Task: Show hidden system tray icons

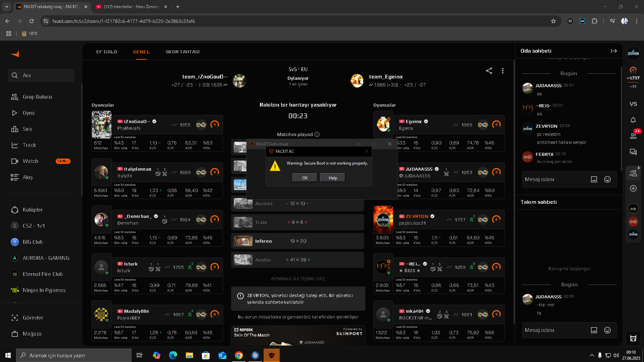Action: (x=592, y=355)
